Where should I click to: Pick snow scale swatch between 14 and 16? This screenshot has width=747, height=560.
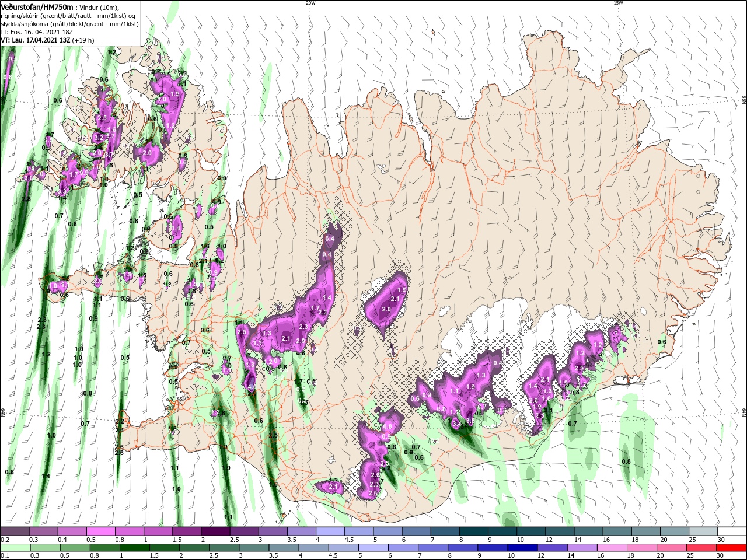click(588, 531)
